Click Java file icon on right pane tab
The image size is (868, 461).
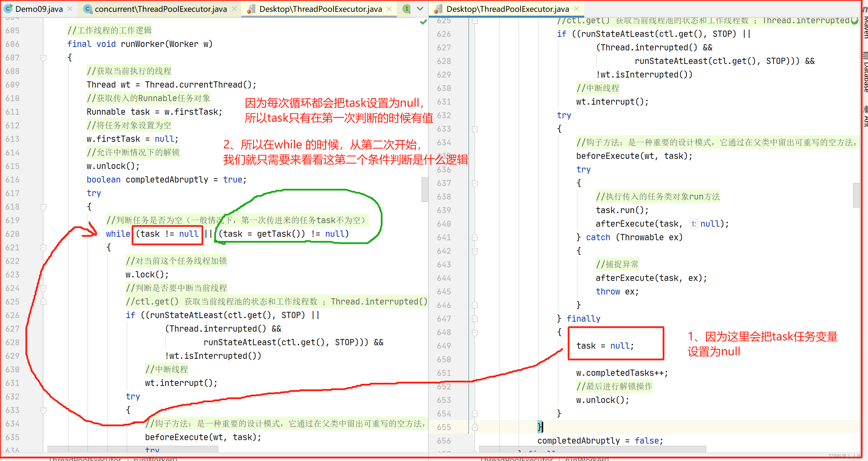(438, 9)
